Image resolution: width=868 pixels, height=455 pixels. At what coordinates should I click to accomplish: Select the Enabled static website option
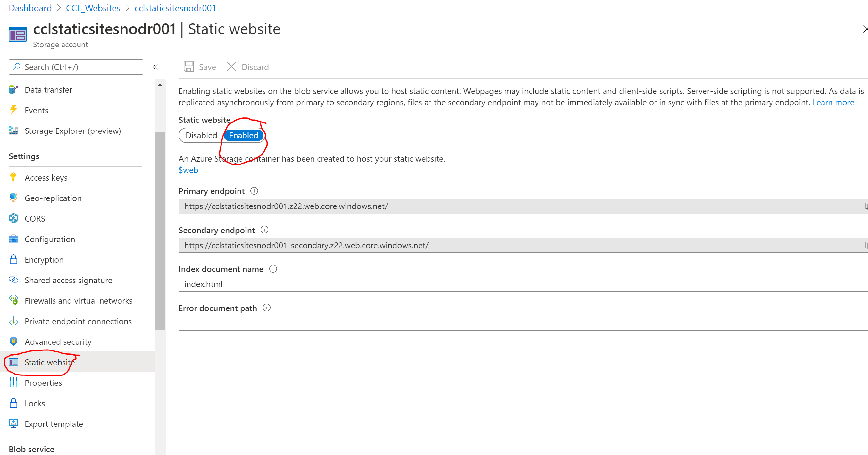click(243, 135)
